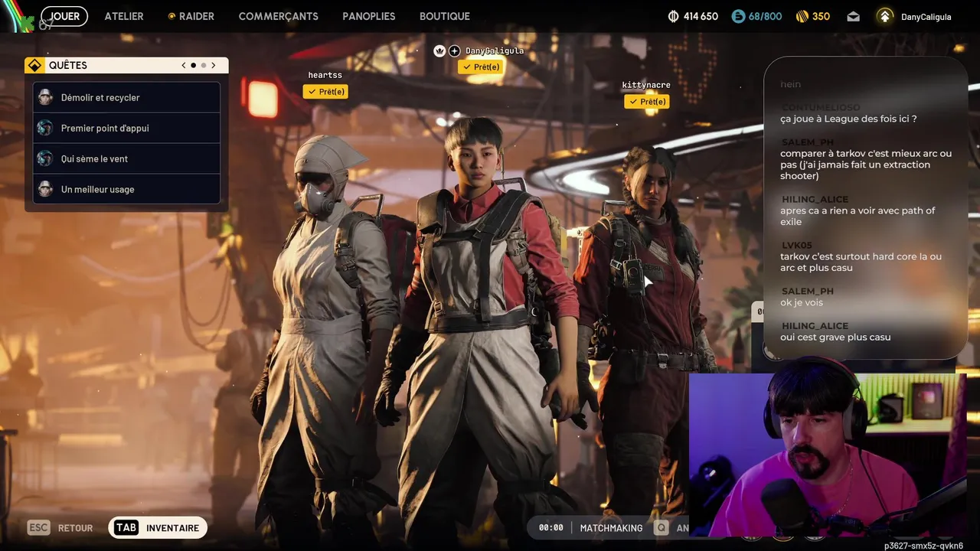Click trader portrait beside Premier point d'appui
The width and height of the screenshot is (980, 551).
45,128
